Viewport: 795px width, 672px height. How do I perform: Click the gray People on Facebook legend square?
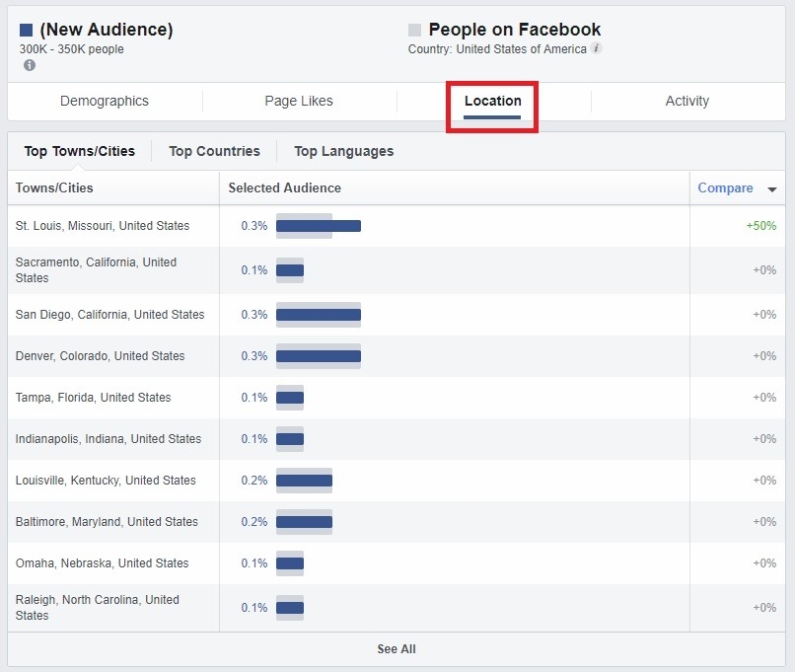coord(414,29)
